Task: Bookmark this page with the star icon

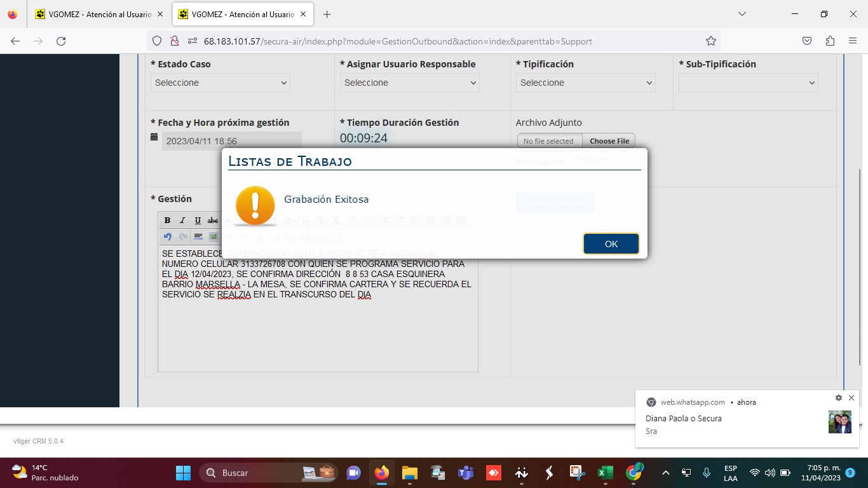Action: point(710,41)
